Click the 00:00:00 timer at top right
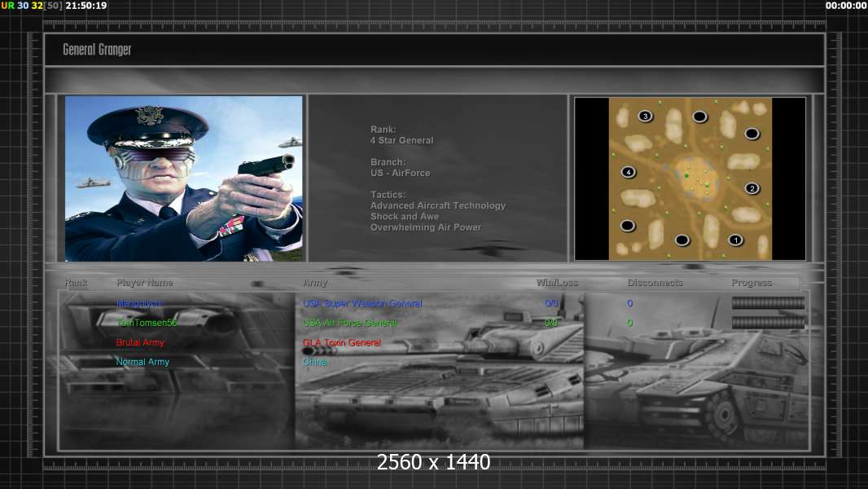 (x=846, y=6)
